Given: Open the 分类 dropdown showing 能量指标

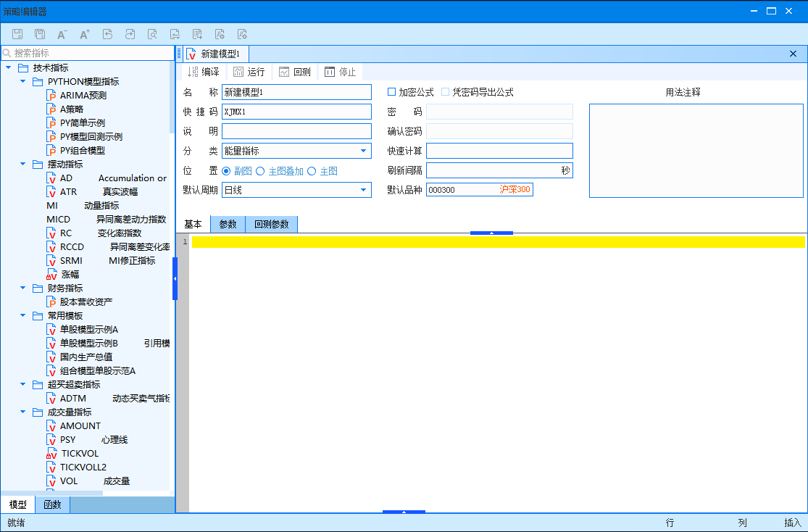Looking at the screenshot, I should 297,151.
